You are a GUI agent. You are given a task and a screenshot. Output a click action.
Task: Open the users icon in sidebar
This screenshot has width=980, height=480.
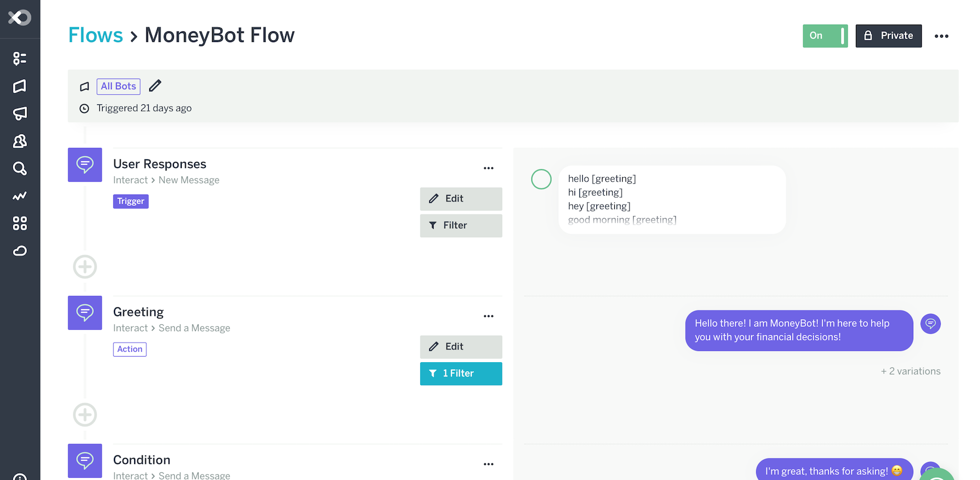[20, 141]
